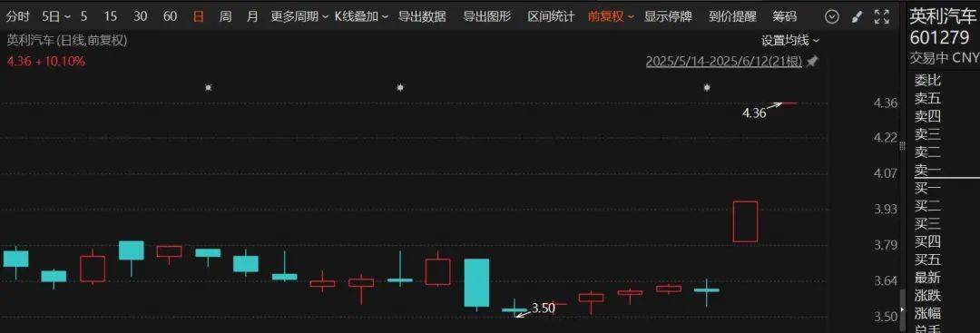Expand the 更多周期 dropdown
The image size is (980, 333).
point(299,17)
